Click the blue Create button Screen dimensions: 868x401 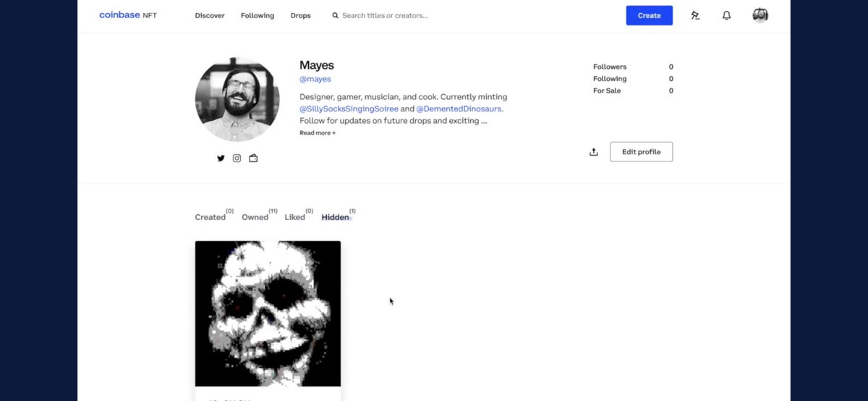649,15
